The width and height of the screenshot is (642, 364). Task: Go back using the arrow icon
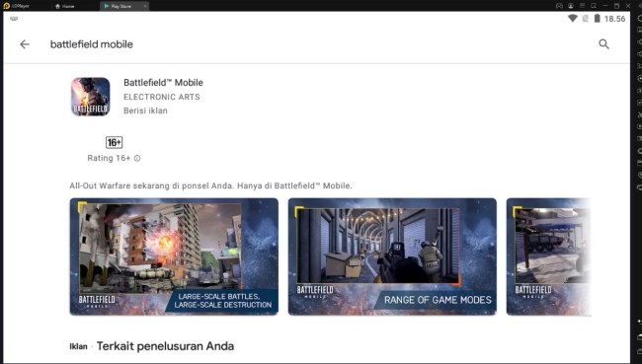pos(25,44)
